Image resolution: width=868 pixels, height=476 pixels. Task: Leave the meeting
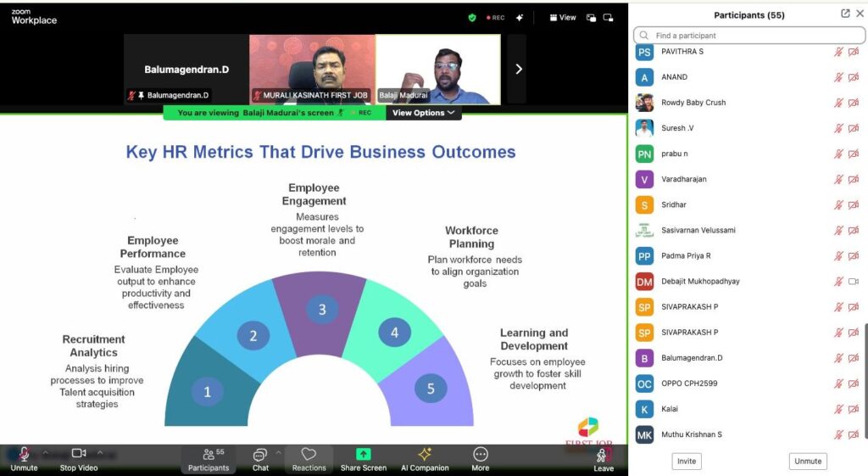click(603, 458)
